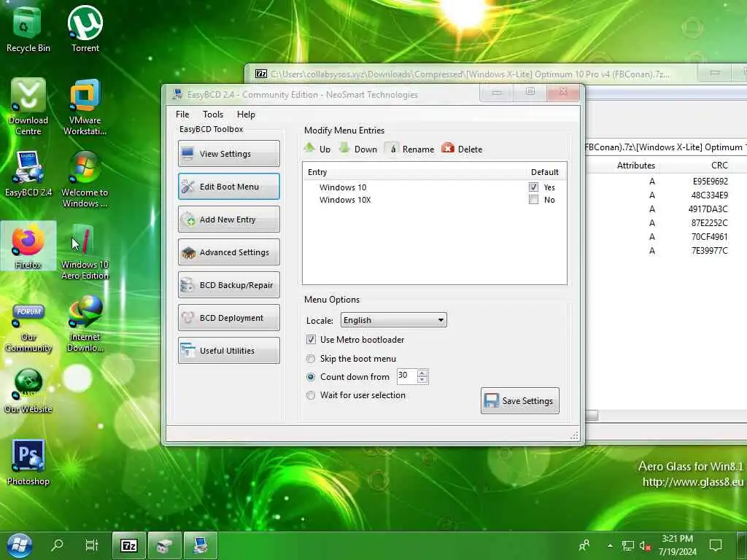Select the Welcome to Windows desktop icon

pos(85,179)
